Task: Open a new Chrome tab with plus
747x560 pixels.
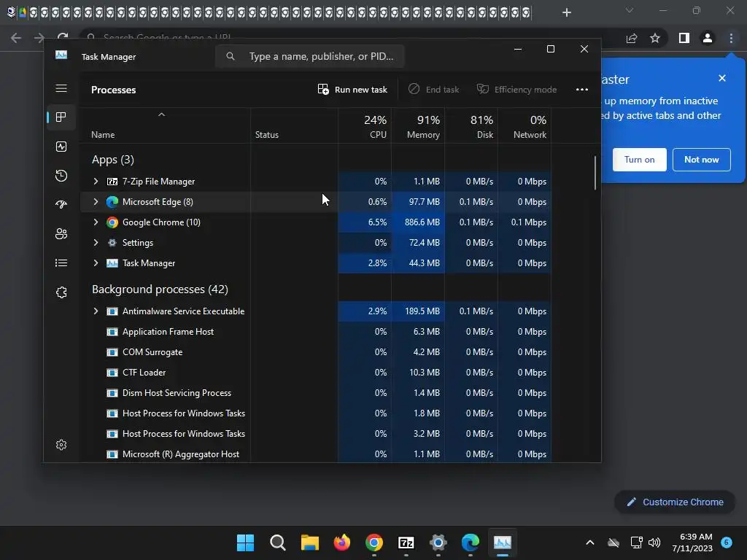Action: (x=566, y=12)
